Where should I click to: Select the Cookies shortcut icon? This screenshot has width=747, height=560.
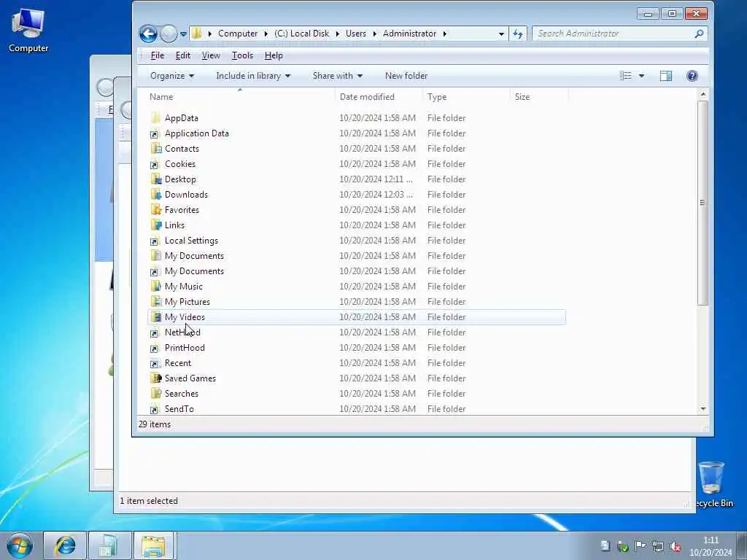tap(155, 164)
